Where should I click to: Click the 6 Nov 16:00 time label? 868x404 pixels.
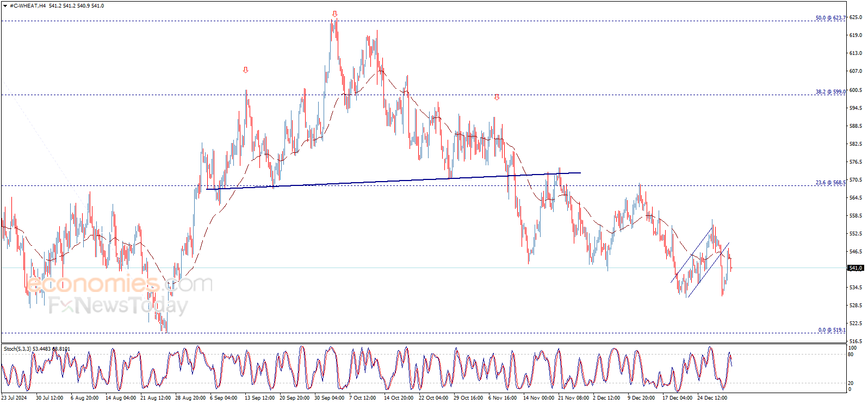tap(503, 398)
